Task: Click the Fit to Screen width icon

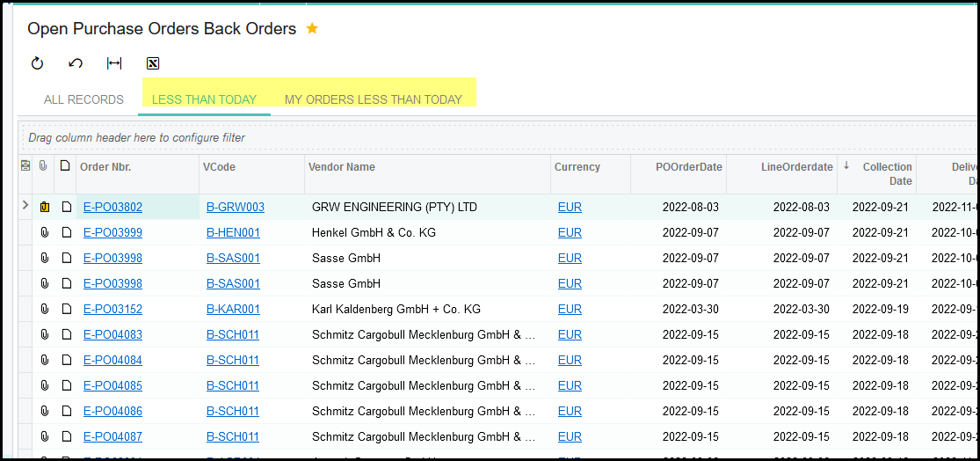Action: coord(114,63)
